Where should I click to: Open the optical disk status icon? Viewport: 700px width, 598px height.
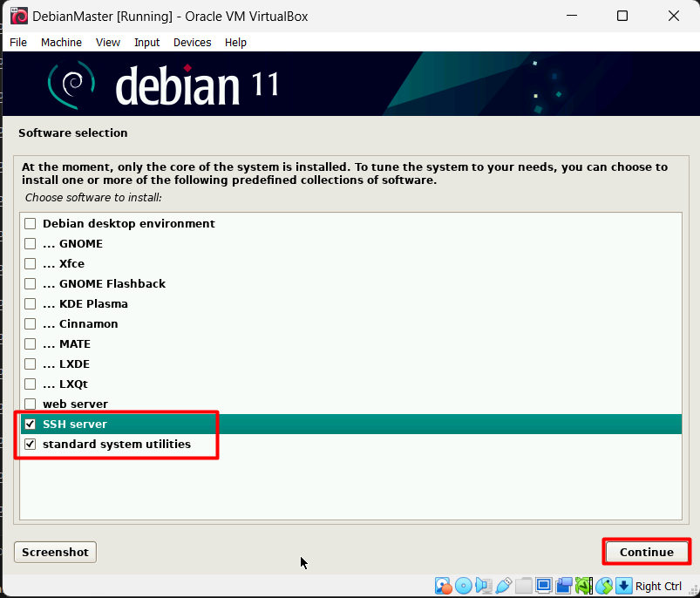click(x=464, y=586)
